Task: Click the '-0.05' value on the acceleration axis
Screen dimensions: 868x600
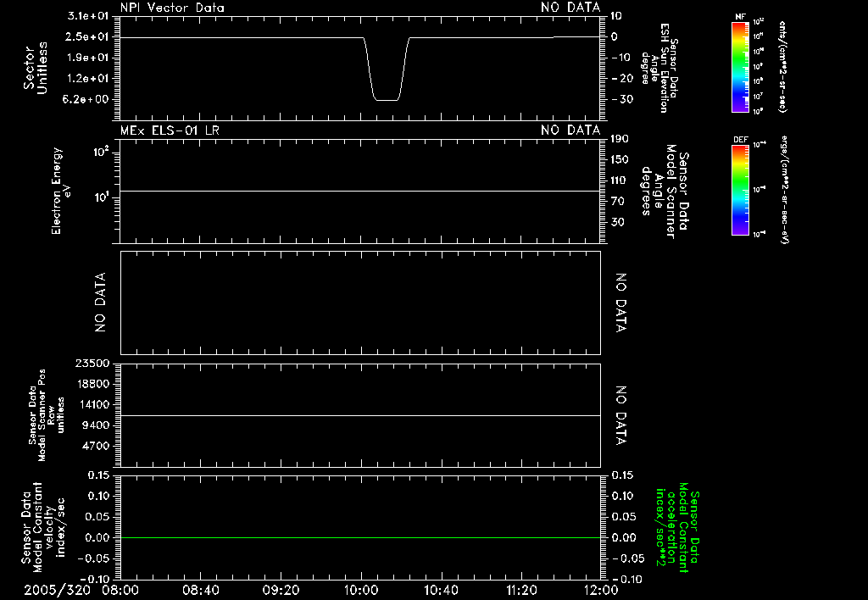Action: [628, 558]
